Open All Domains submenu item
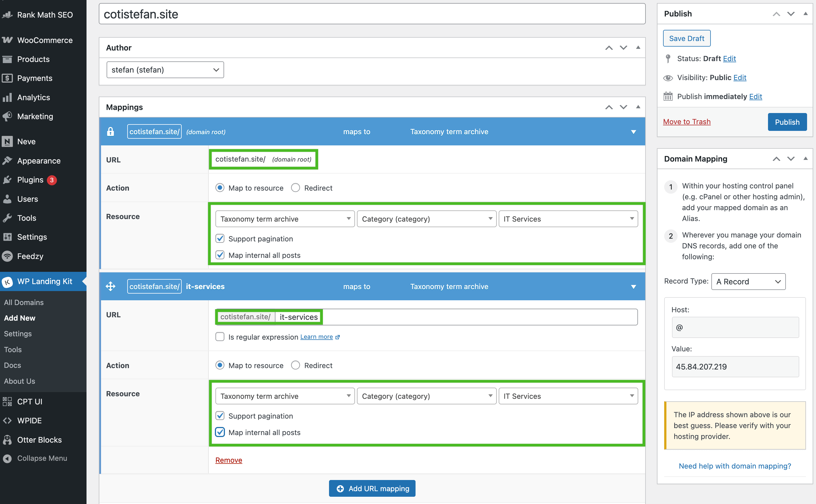 [24, 302]
